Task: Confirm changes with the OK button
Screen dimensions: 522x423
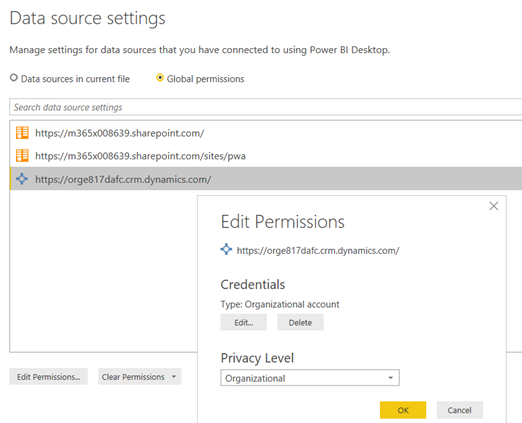Action: point(403,410)
